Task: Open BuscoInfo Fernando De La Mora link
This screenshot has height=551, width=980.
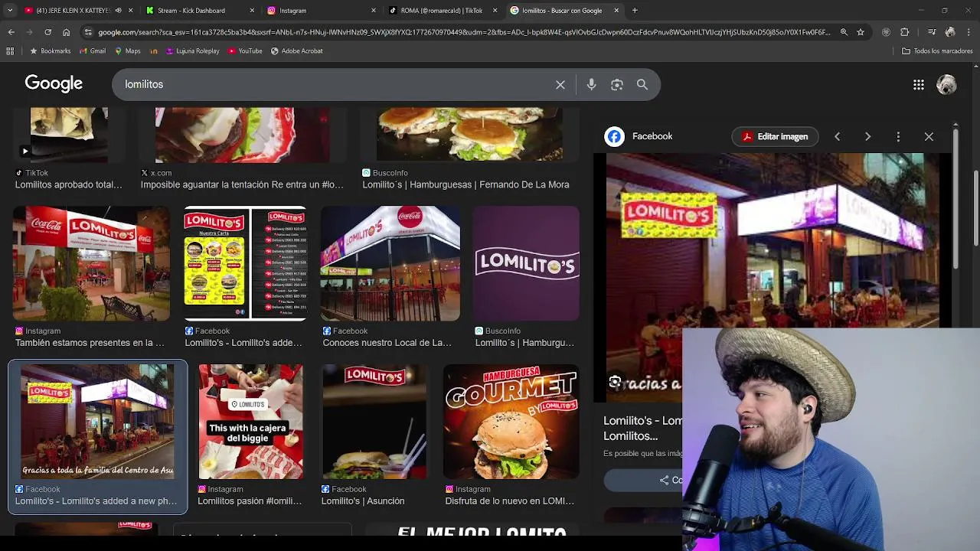Action: click(x=465, y=184)
